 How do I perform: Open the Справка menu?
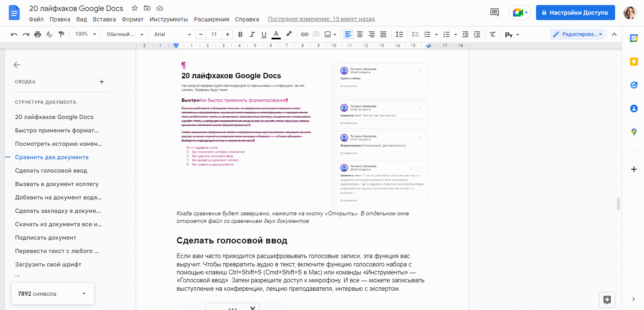(x=247, y=19)
